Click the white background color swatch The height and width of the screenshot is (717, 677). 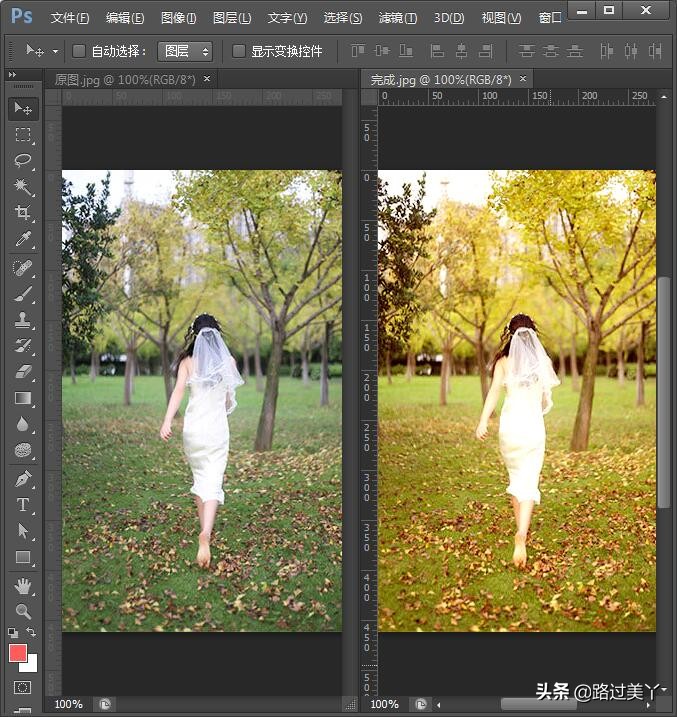[31, 666]
